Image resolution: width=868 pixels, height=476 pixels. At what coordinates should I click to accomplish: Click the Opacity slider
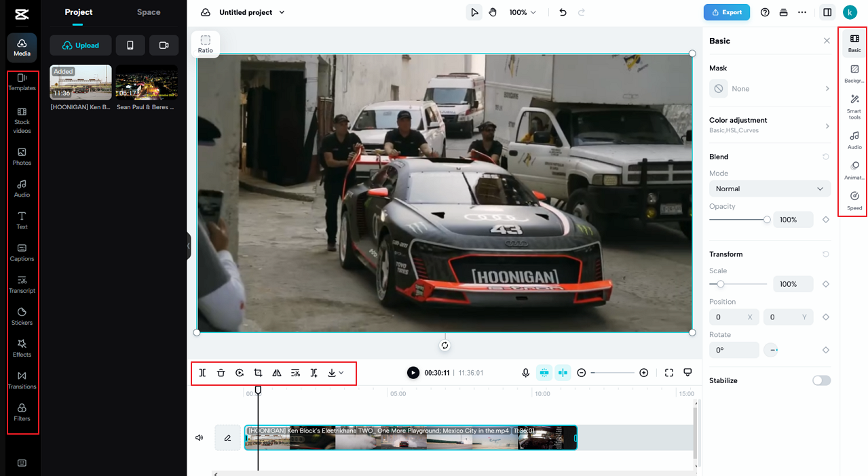point(740,220)
